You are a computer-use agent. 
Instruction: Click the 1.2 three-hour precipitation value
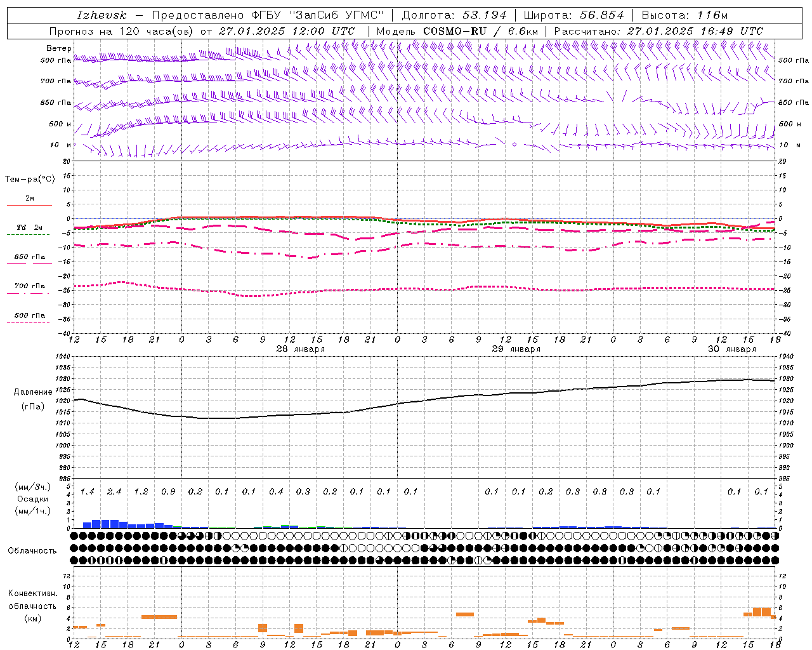point(141,491)
